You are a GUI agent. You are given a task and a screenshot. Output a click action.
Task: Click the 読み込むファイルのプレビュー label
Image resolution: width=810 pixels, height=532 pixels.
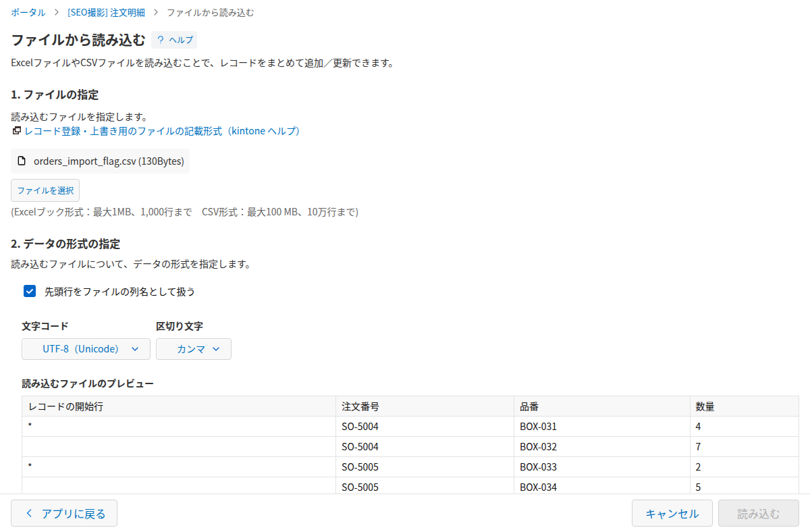[x=88, y=383]
